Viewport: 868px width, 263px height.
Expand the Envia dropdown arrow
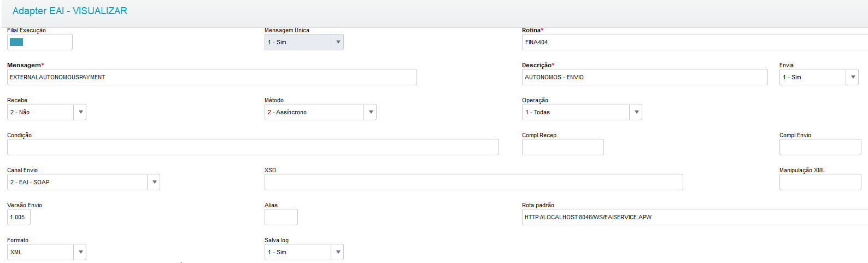pyautogui.click(x=853, y=77)
